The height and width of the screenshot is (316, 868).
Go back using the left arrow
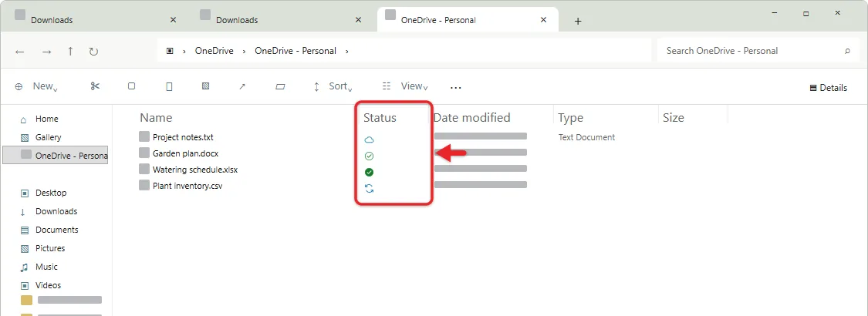point(20,52)
